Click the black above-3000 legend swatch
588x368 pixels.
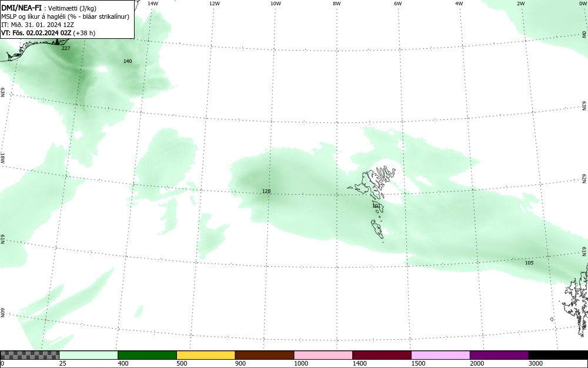558,355
